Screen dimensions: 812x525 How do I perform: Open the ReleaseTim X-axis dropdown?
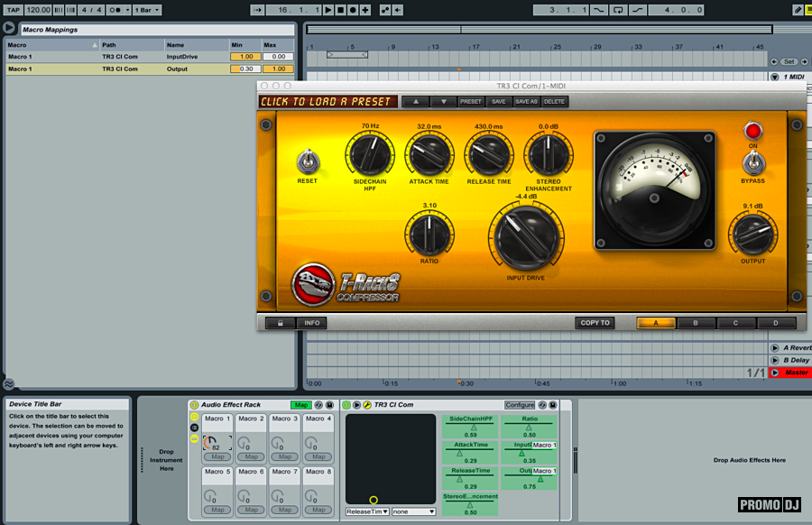[368, 511]
